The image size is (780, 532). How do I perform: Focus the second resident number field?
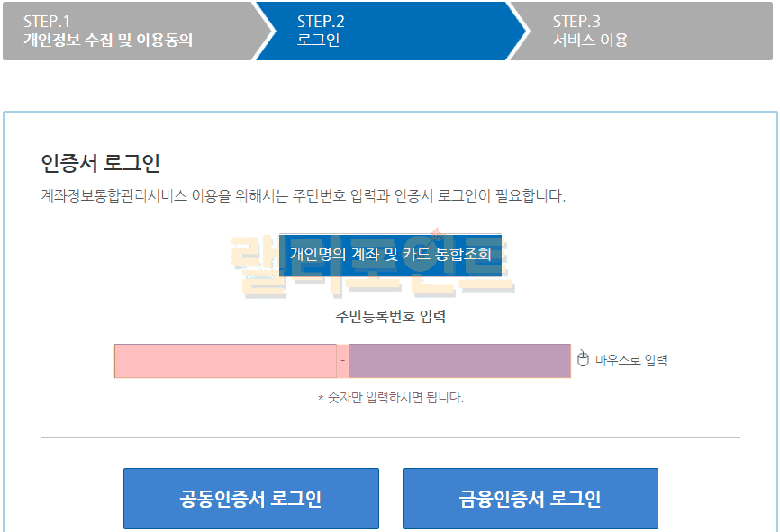(459, 361)
